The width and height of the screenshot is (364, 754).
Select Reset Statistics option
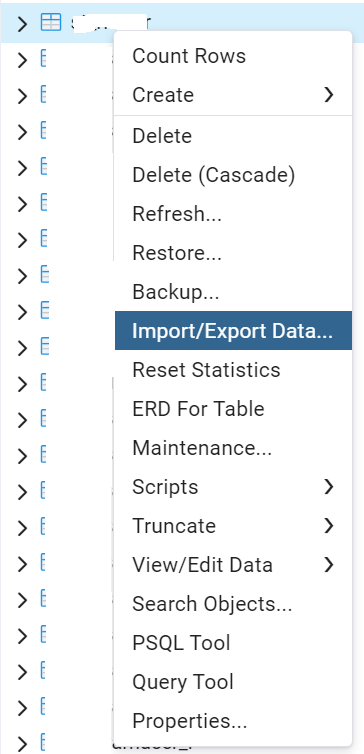tap(233, 370)
